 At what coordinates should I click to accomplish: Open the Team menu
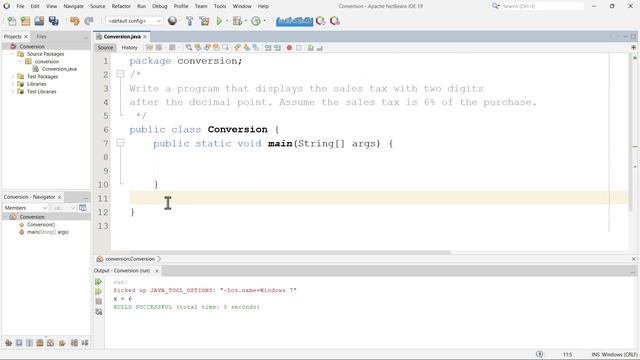coord(201,6)
